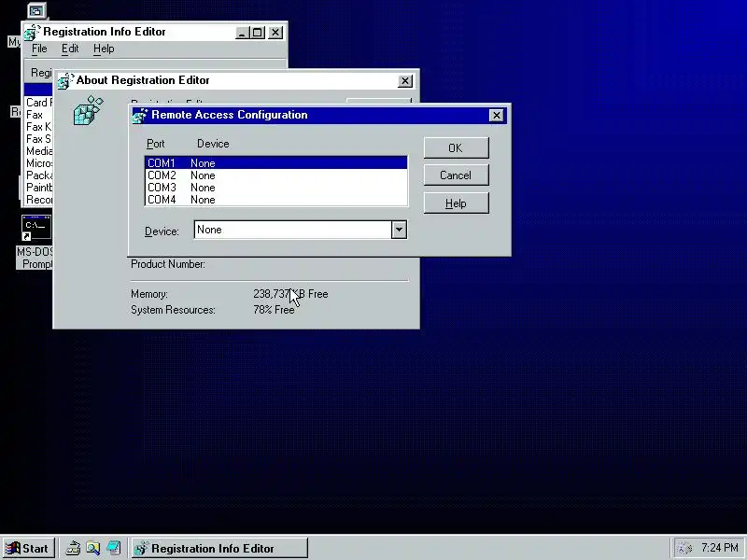Select the Micros entry in Registration Info Editor list
The image size is (747, 560).
point(39,163)
